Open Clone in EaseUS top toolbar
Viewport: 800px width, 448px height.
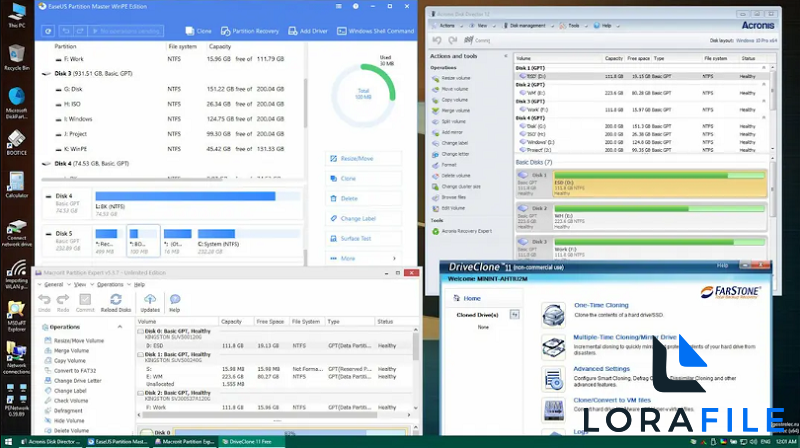coord(198,31)
